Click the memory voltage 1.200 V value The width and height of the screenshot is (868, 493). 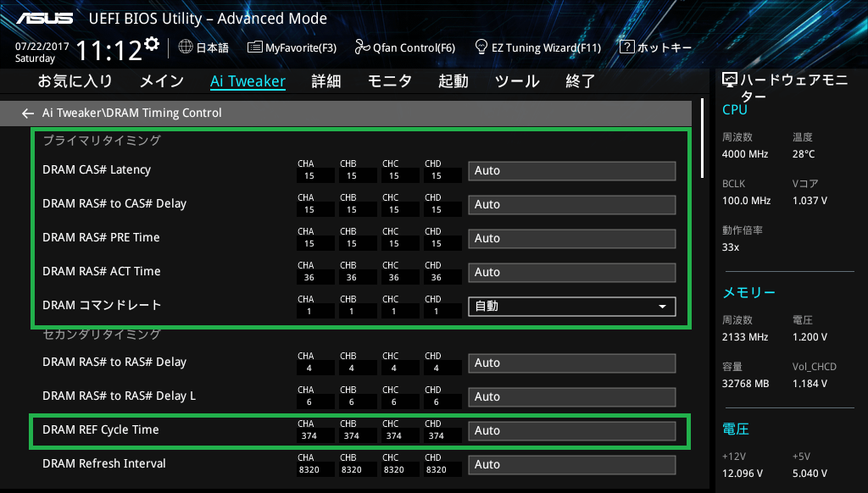coord(810,337)
